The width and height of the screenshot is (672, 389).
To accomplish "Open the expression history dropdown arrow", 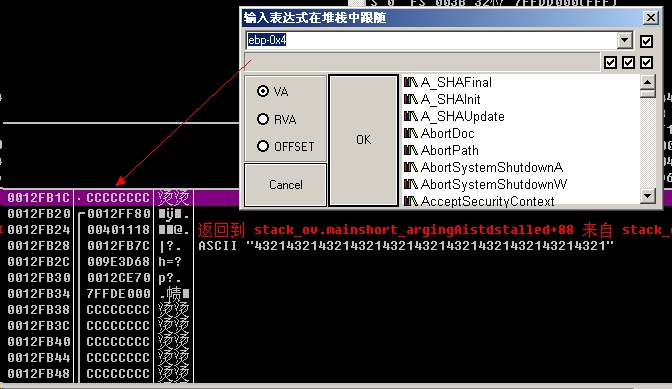I will (625, 40).
